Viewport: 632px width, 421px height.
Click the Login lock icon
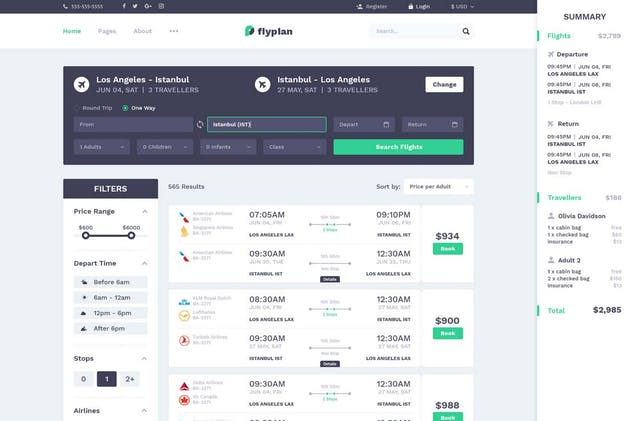click(x=411, y=6)
